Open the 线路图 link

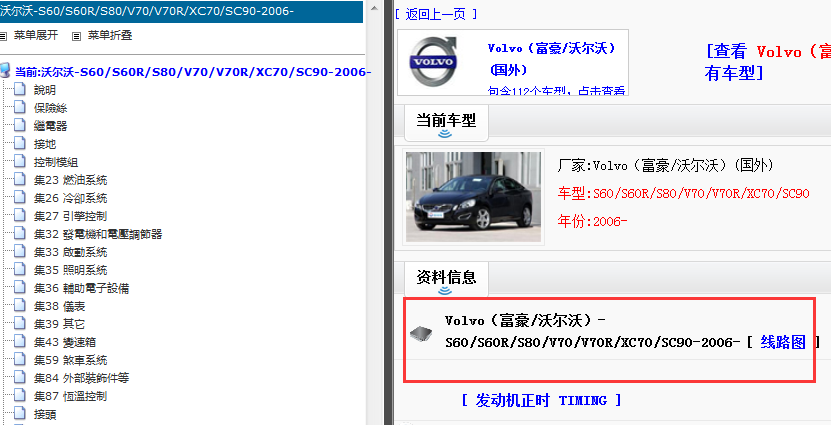[783, 342]
